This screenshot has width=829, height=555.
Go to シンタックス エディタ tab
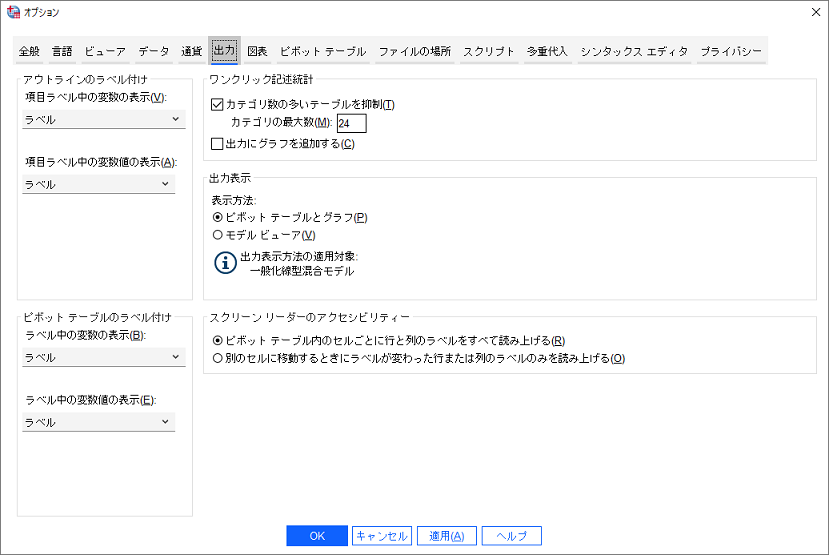[634, 51]
